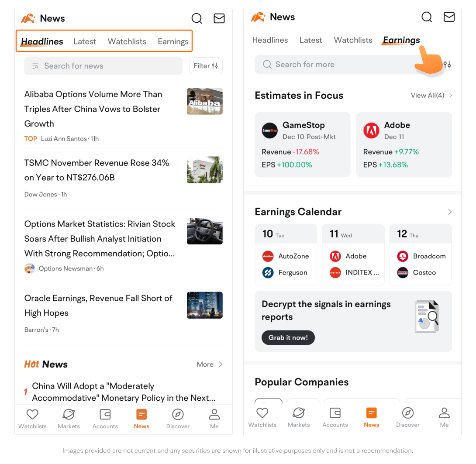Switch to the Latest tab on the Headlines screen
Image resolution: width=476 pixels, height=464 pixels.
click(x=84, y=41)
